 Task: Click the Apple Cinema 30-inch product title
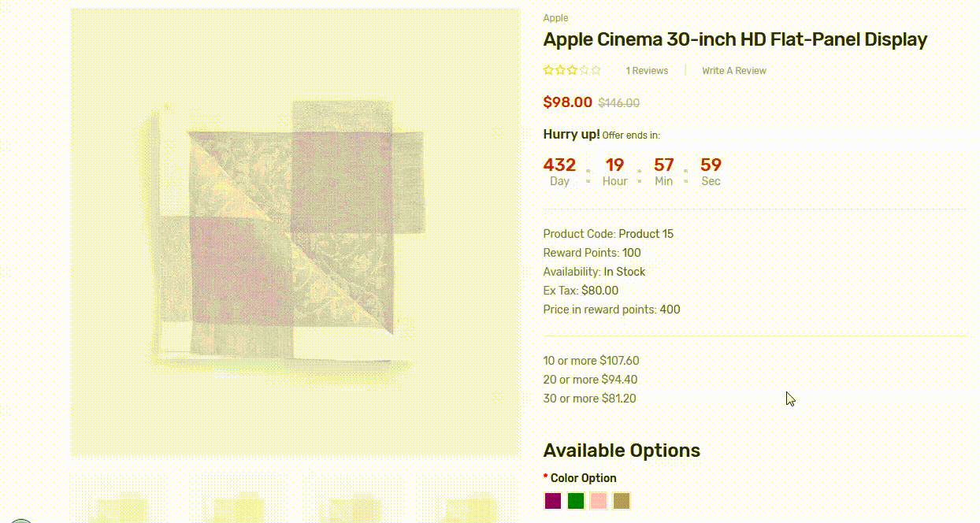[735, 39]
